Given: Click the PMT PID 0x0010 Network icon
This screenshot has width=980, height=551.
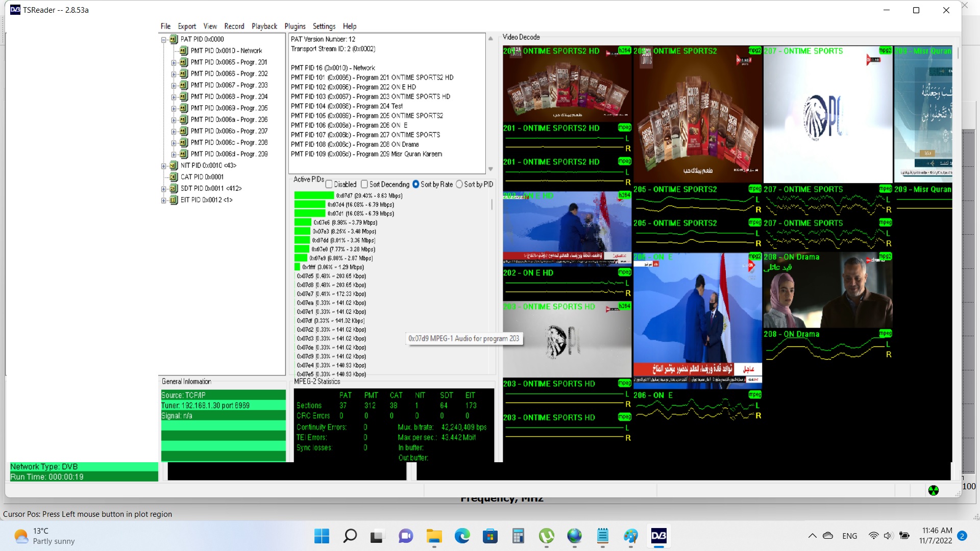Looking at the screenshot, I should (184, 51).
